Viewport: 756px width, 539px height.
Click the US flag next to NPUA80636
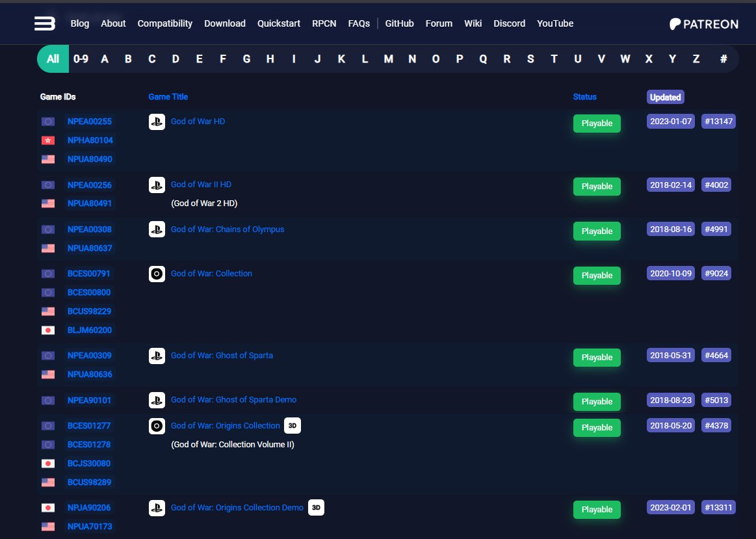pyautogui.click(x=47, y=375)
